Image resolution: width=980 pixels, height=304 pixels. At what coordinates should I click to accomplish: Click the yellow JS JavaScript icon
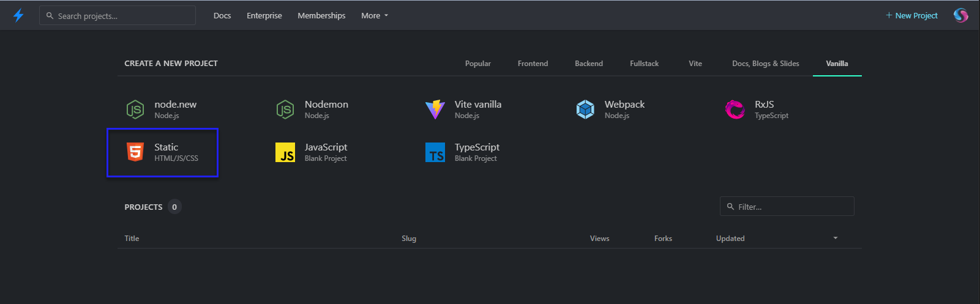point(285,152)
